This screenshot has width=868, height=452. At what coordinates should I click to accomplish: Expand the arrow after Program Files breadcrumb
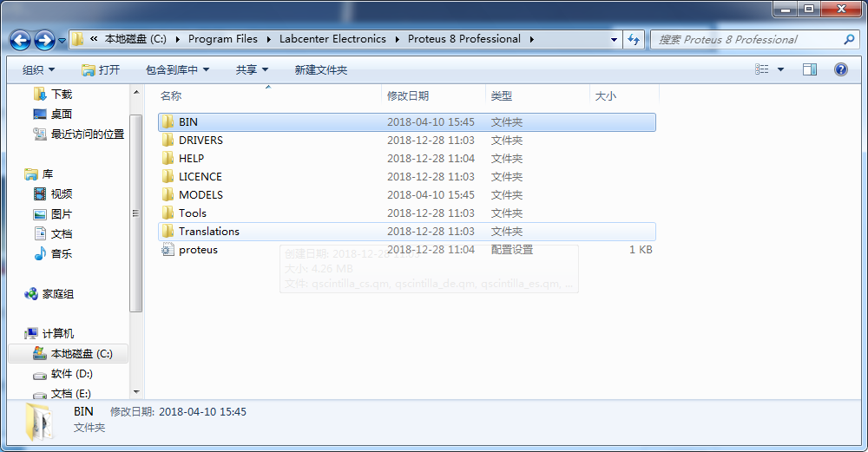[x=268, y=39]
